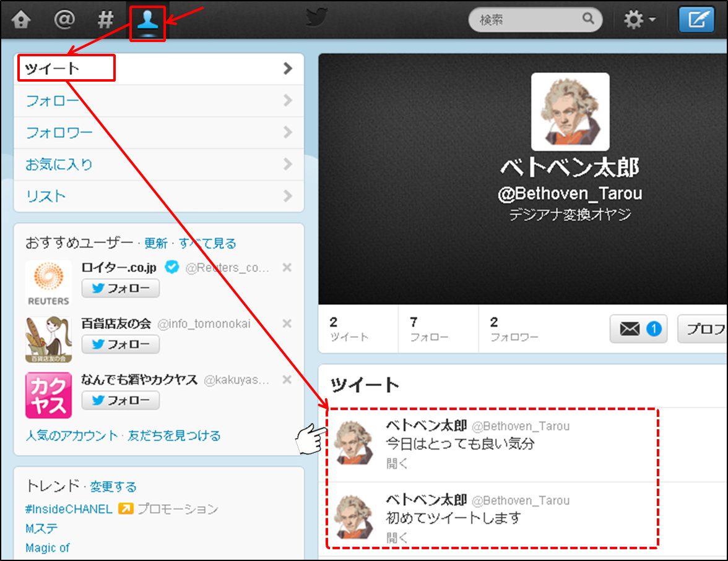Click the Home icon in top bar
728x561 pixels.
click(21, 20)
